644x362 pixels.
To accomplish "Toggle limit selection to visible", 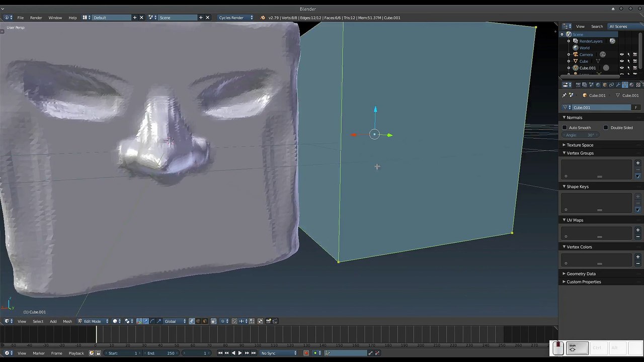I will point(214,321).
